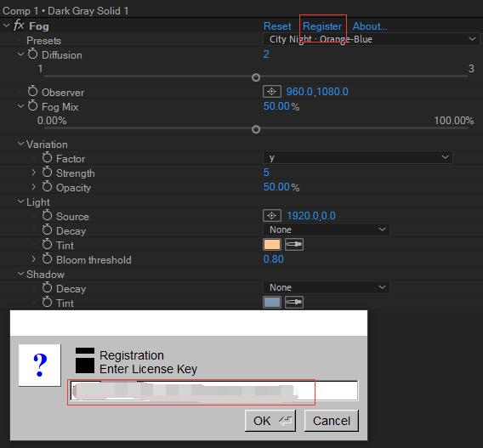Toggle the Fog Mix stopwatch icon
This screenshot has height=448, width=483.
pos(32,106)
